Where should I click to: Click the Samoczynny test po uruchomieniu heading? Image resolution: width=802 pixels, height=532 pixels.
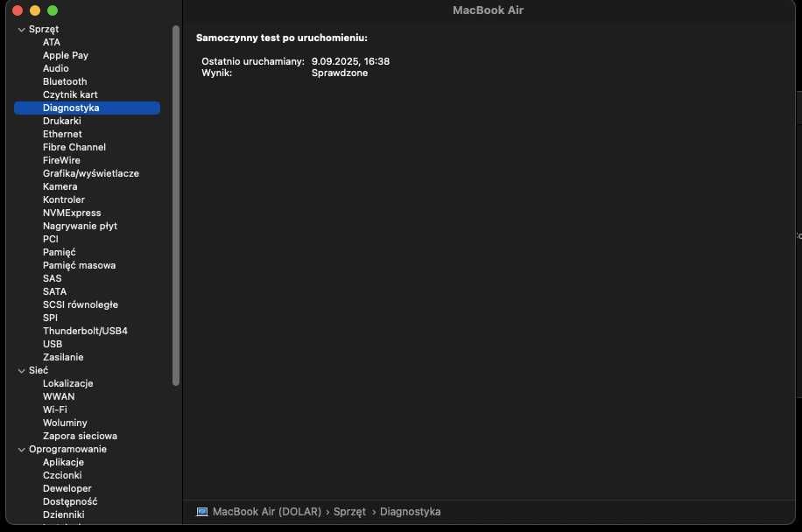coord(282,38)
